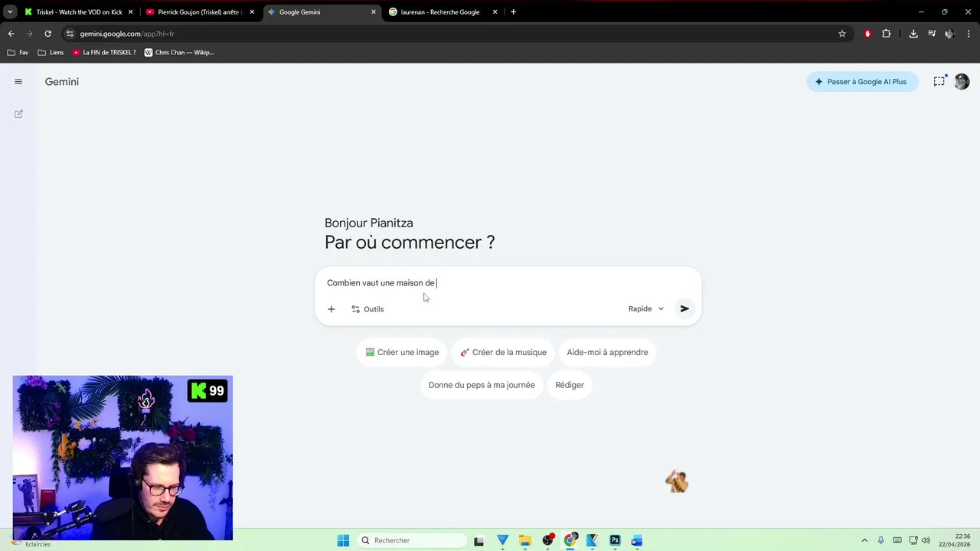Click Passer à Google AI Plus
The image size is (980, 551).
[862, 82]
